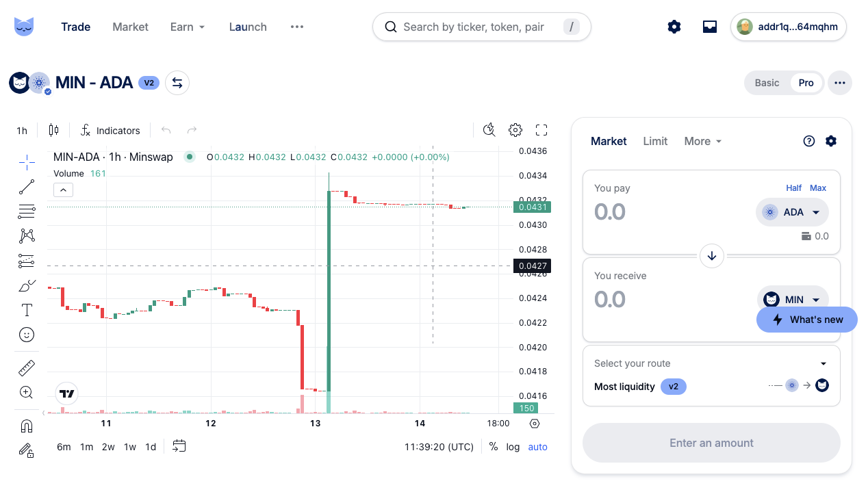
Task: Open the three-dot menu beside Pro
Action: pos(840,83)
